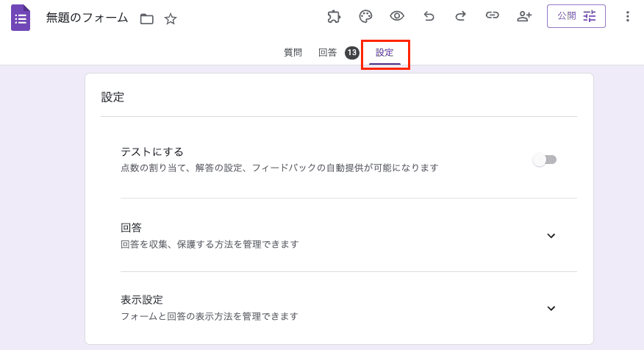Preview the form with eye icon
This screenshot has height=350, width=644.
point(397,16)
